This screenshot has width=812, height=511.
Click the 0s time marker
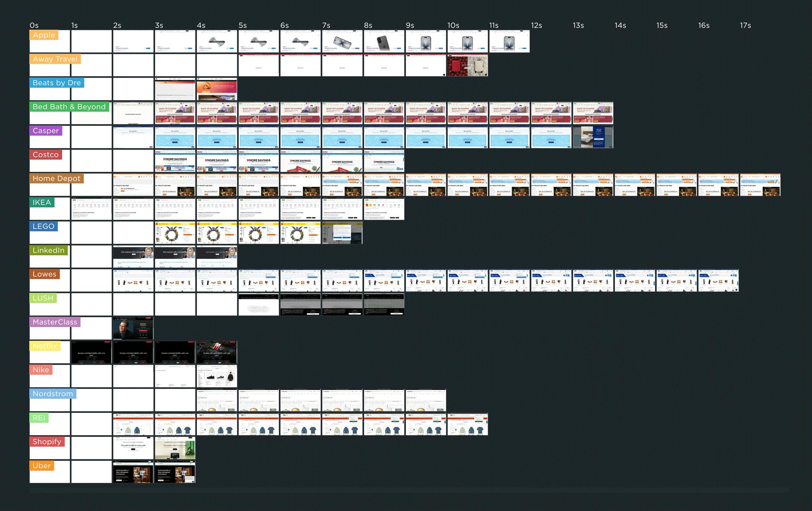(x=34, y=25)
